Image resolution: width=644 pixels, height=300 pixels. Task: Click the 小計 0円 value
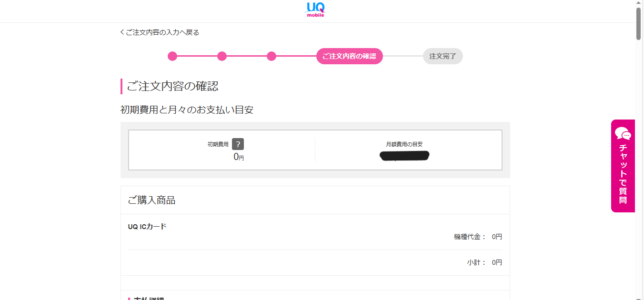point(497,262)
